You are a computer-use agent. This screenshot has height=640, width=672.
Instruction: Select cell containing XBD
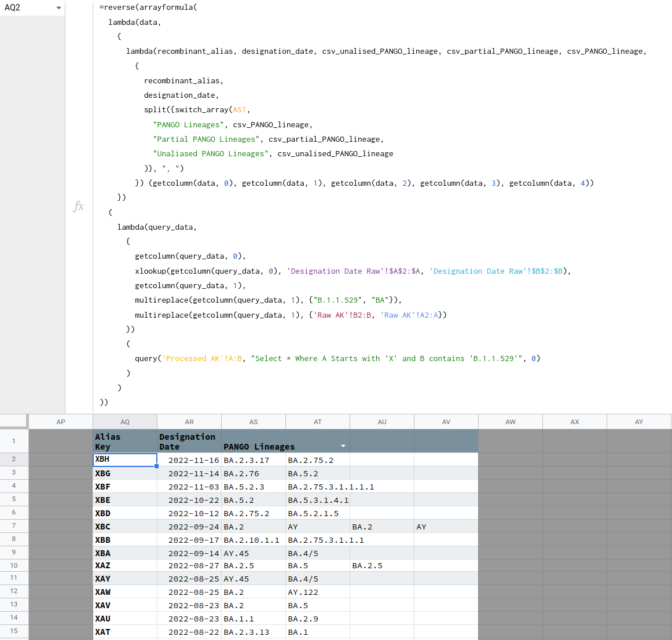point(125,513)
